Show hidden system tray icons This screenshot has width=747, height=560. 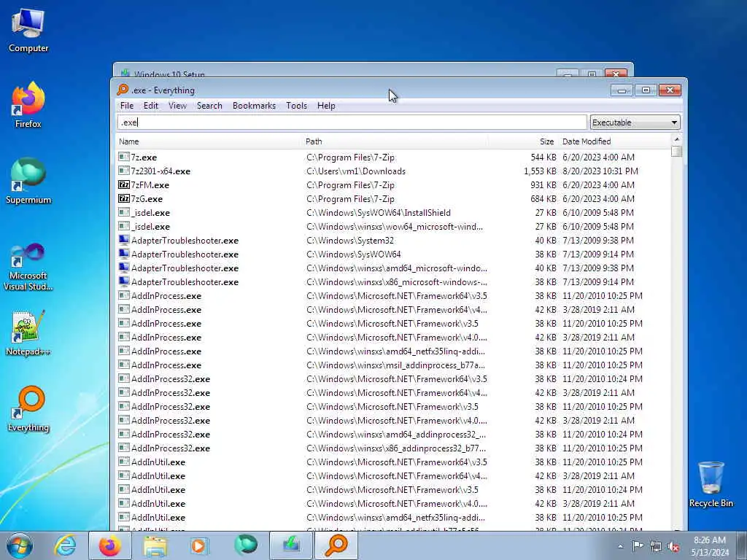coord(620,546)
